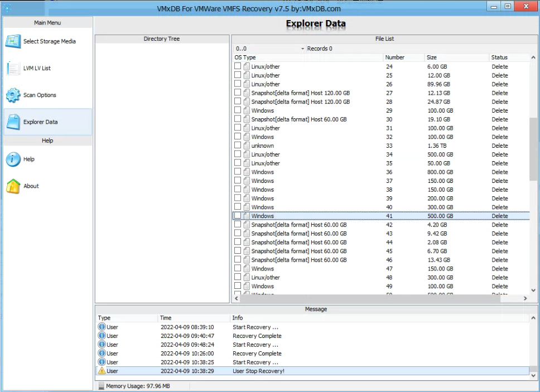Image resolution: width=540 pixels, height=392 pixels.
Task: Select the Delete status of record 45
Action: 500,251
